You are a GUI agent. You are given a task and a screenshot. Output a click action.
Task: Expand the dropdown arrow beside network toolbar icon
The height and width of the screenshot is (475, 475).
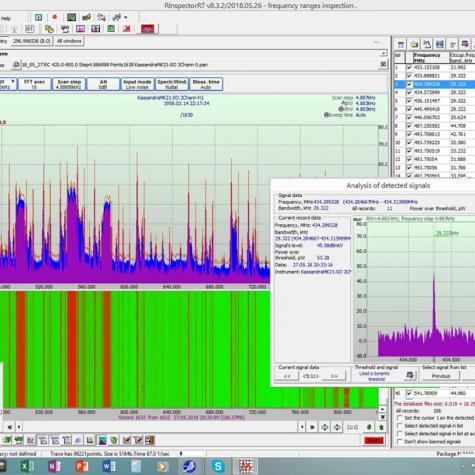click(126, 17)
